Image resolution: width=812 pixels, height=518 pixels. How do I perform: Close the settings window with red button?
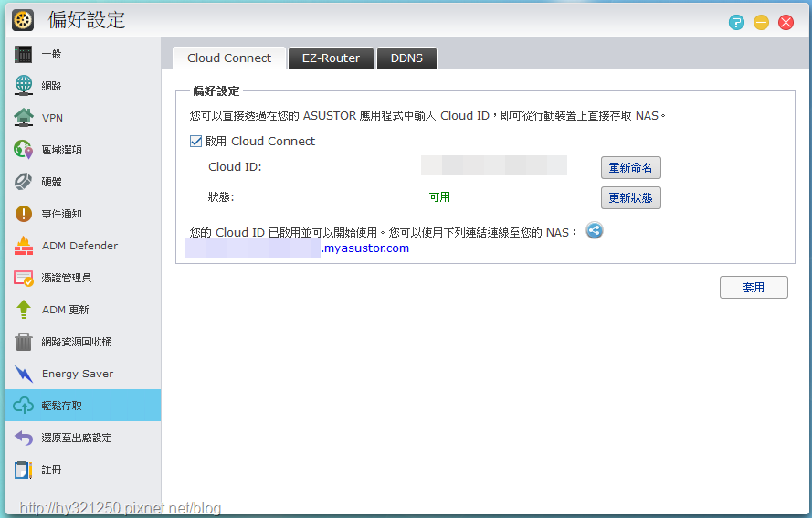[x=786, y=22]
